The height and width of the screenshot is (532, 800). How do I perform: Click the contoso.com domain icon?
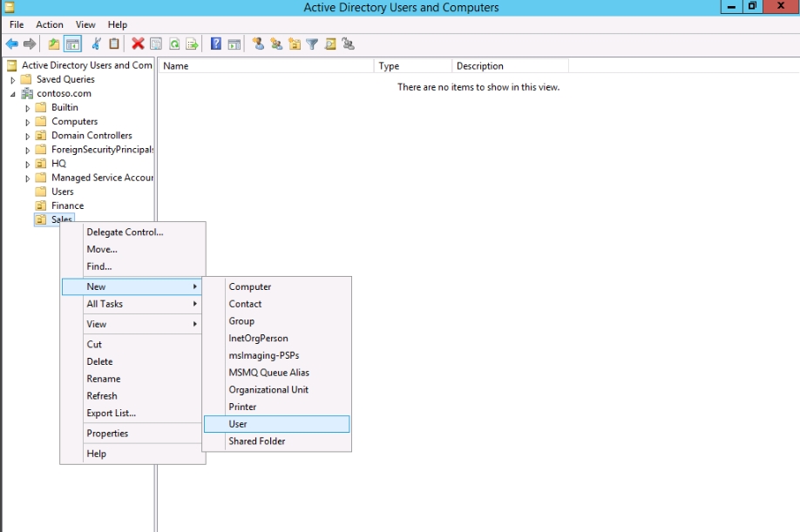pyautogui.click(x=27, y=93)
